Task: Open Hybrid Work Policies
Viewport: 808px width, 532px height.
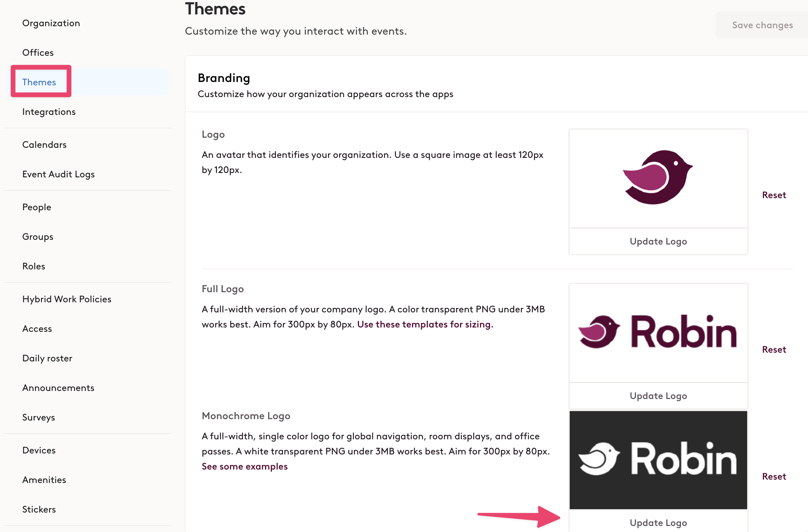Action: coord(67,299)
